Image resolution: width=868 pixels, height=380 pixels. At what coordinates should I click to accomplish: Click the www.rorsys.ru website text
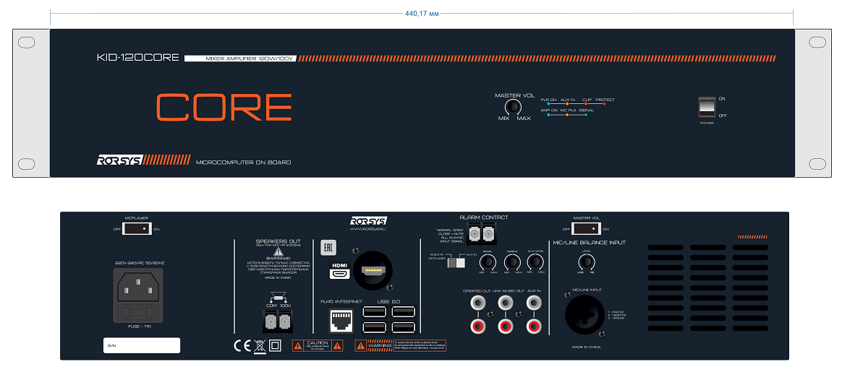(x=368, y=230)
